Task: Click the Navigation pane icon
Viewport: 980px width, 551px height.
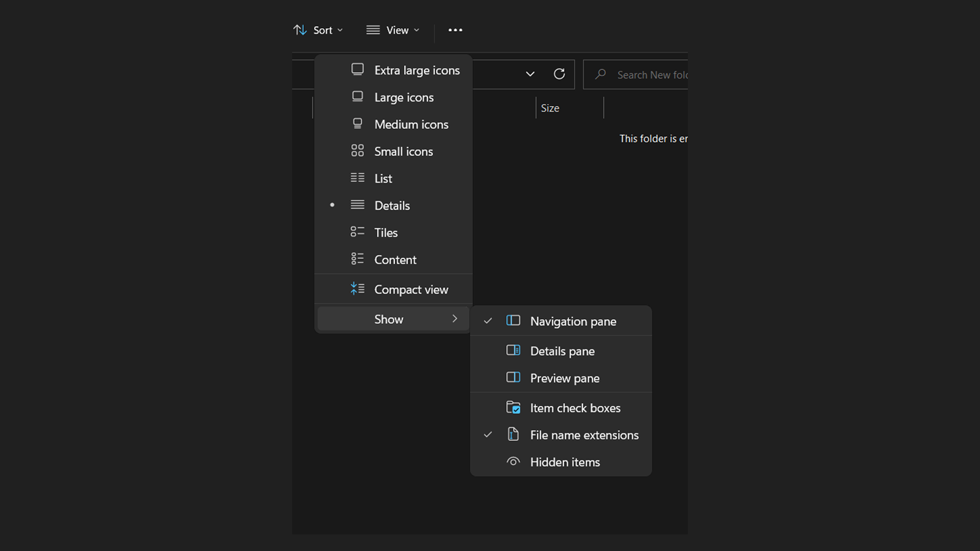Action: pyautogui.click(x=513, y=321)
